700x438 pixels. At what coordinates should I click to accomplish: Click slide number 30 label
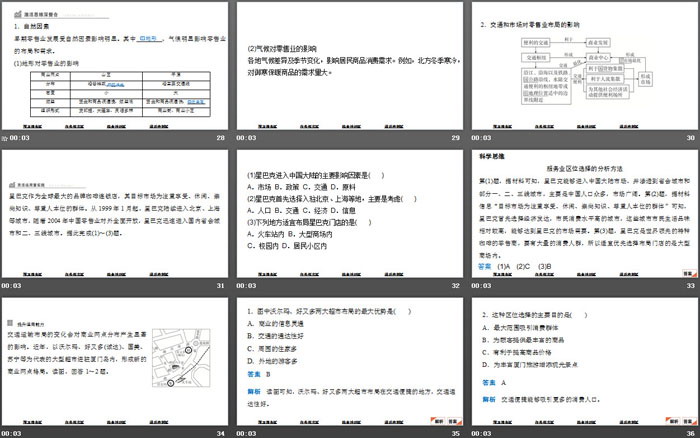click(691, 138)
